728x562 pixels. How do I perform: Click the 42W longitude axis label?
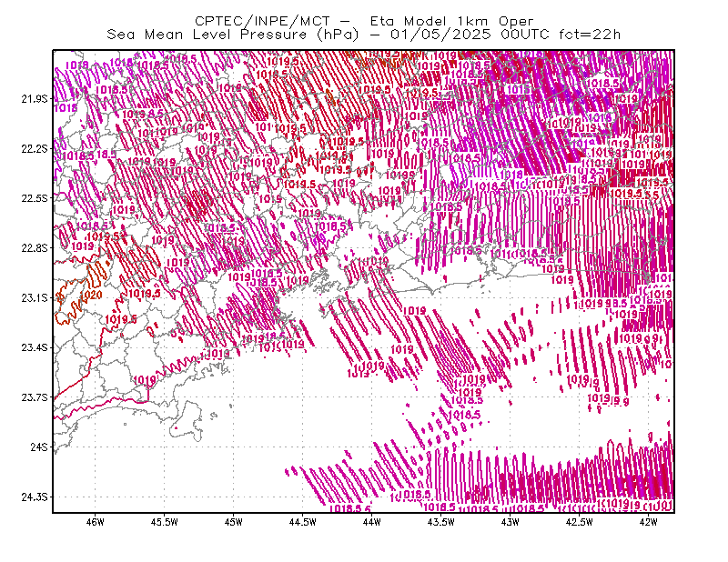(648, 522)
